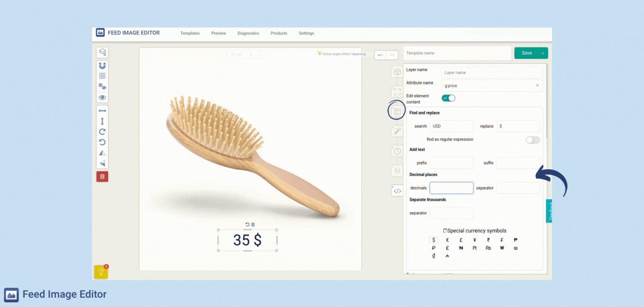
Task: Click the rotate clockwise icon
Action: (102, 132)
